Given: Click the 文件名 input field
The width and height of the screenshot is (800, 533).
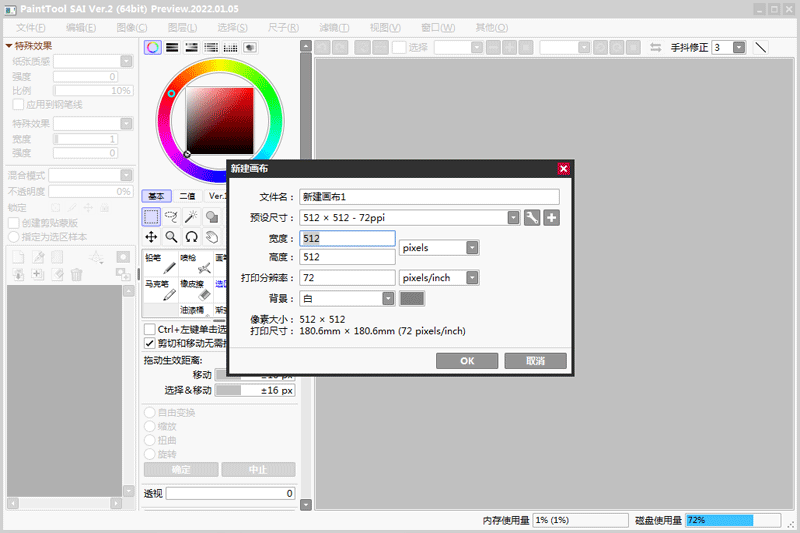Looking at the screenshot, I should pos(429,197).
